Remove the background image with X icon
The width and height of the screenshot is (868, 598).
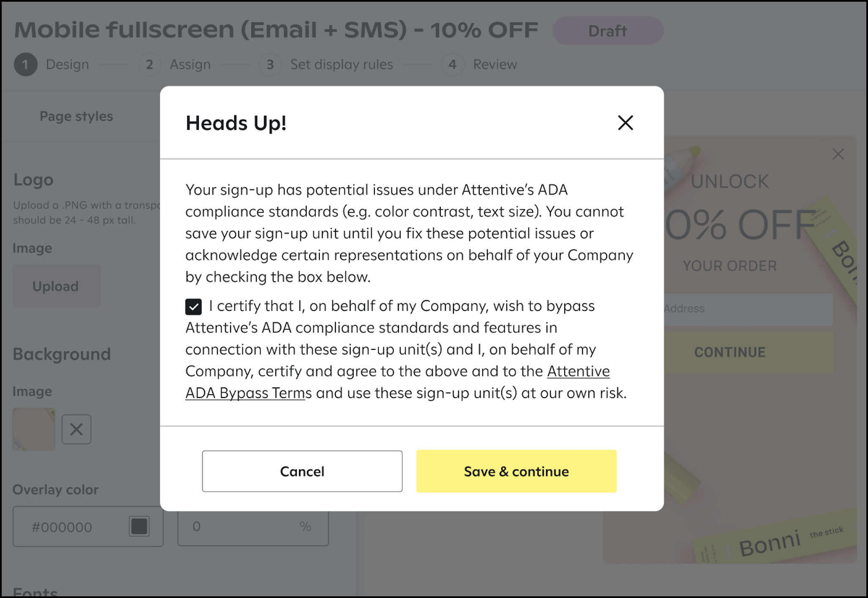coord(76,429)
